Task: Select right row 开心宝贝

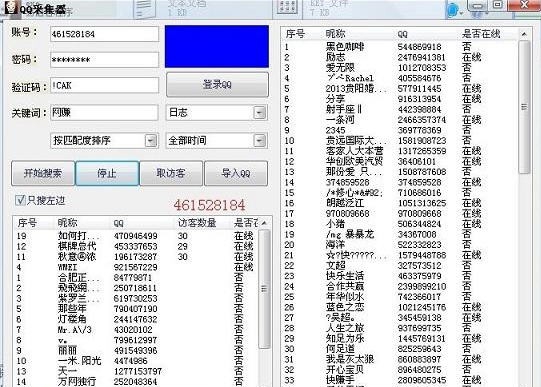Action: [400, 370]
